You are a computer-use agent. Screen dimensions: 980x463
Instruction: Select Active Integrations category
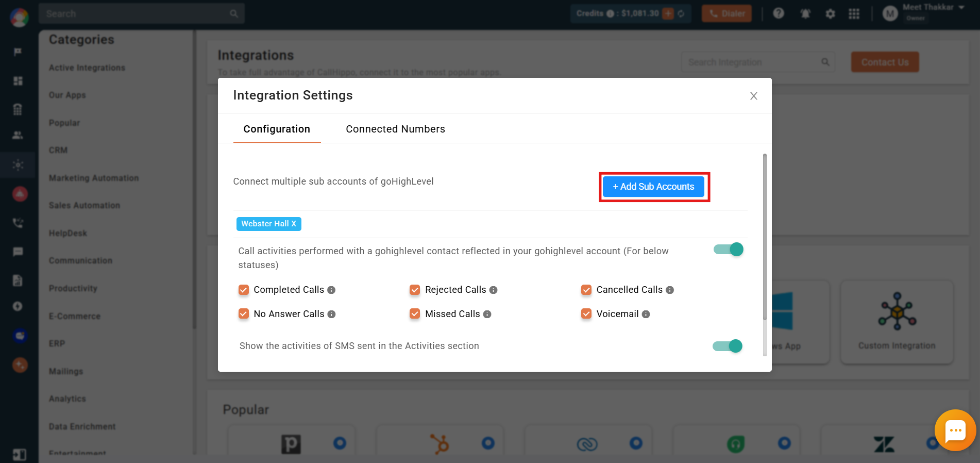tap(87, 68)
